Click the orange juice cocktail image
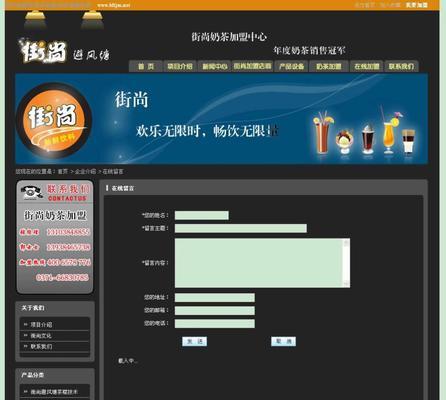The height and width of the screenshot is (400, 446). (x=389, y=130)
